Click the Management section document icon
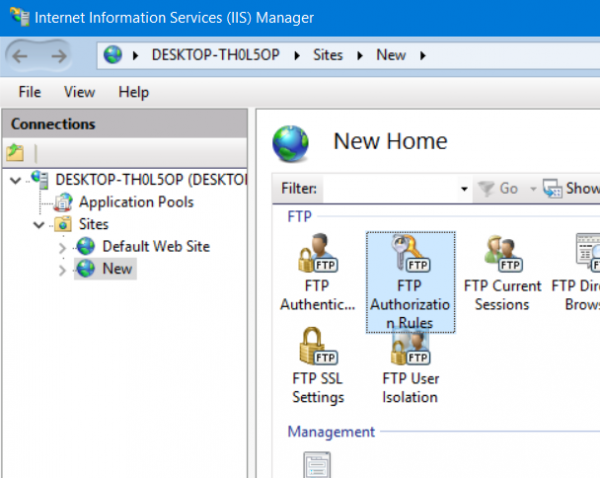This screenshot has width=600, height=478. tap(317, 465)
